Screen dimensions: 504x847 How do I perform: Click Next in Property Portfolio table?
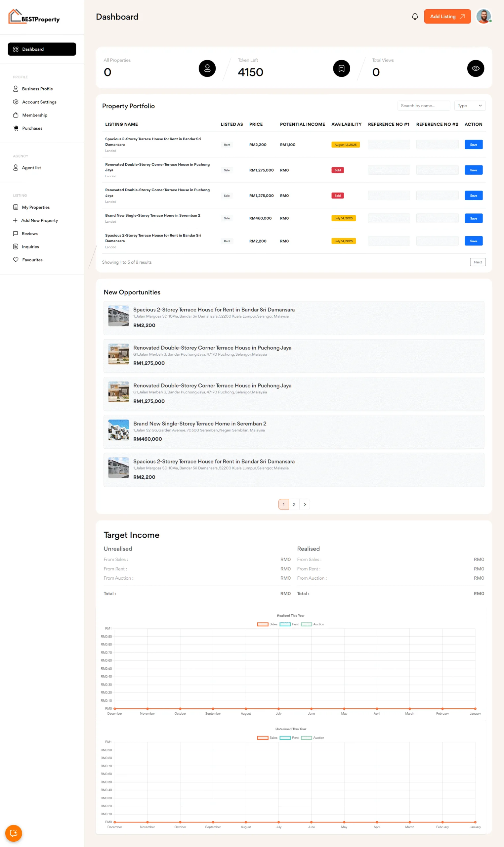(478, 262)
